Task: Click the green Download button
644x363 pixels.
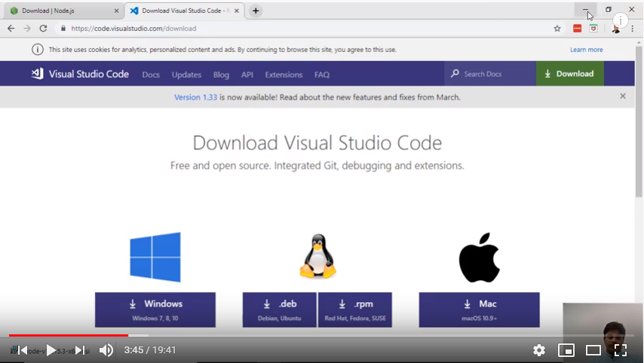Action: tap(569, 74)
